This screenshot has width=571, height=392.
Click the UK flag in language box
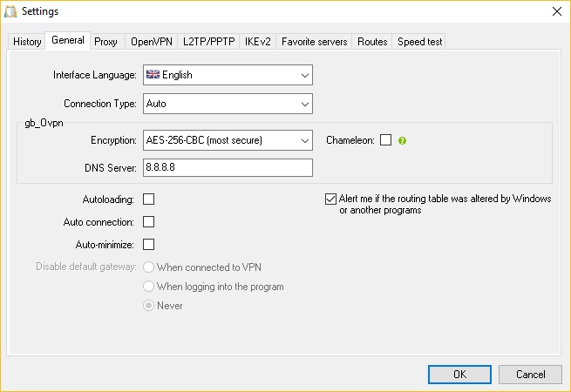point(153,74)
